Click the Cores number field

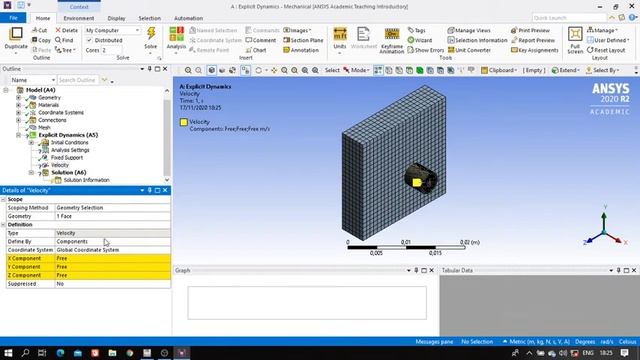(x=111, y=50)
